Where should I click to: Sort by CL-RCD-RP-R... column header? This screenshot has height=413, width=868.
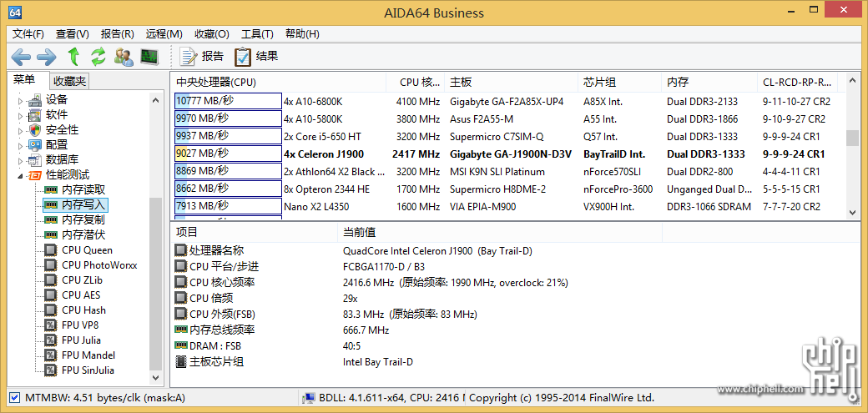click(797, 83)
